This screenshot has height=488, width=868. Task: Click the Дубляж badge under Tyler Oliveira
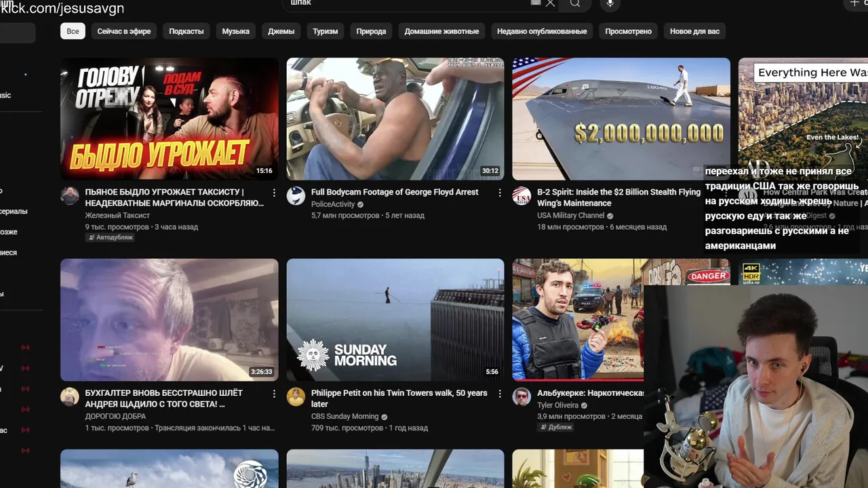point(555,428)
